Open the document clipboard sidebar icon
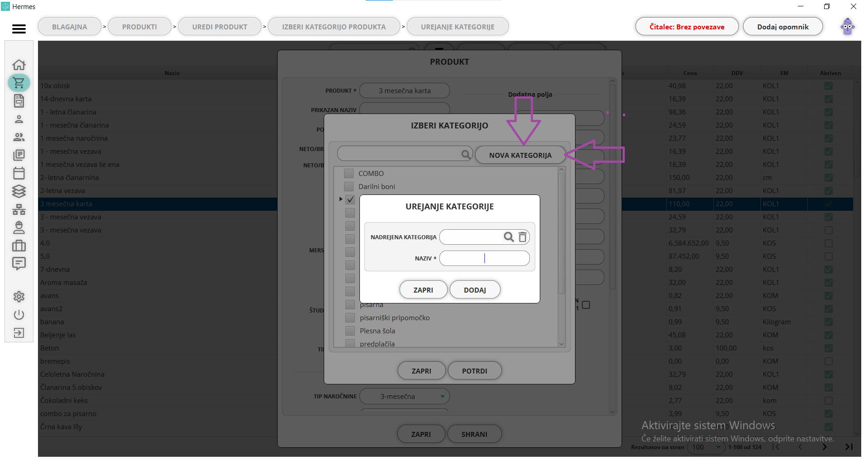Image resolution: width=868 pixels, height=464 pixels. [x=19, y=101]
